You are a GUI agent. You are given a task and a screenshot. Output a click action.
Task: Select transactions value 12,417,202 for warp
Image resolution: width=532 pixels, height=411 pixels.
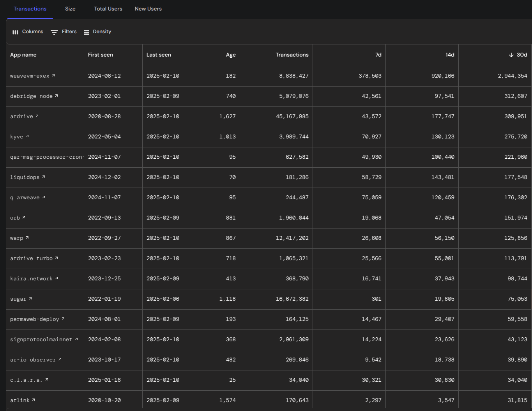coord(292,238)
